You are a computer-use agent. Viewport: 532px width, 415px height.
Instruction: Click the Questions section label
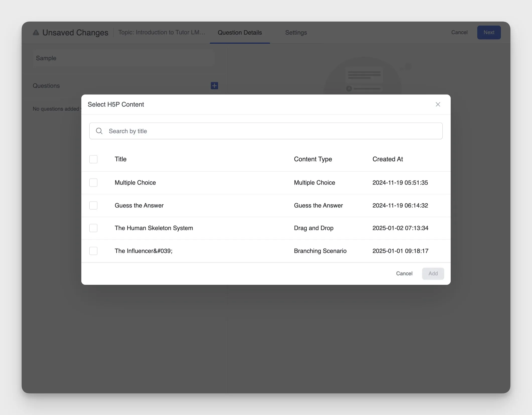(46, 86)
